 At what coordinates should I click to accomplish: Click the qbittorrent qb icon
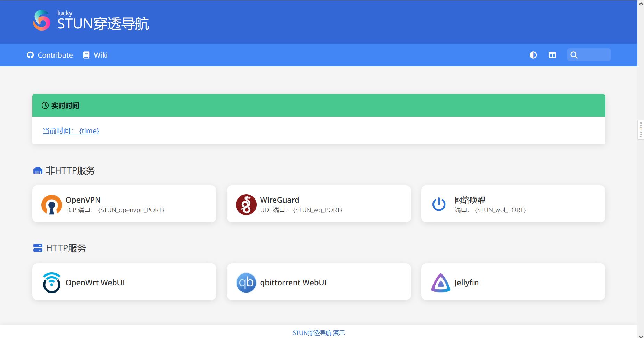(246, 282)
